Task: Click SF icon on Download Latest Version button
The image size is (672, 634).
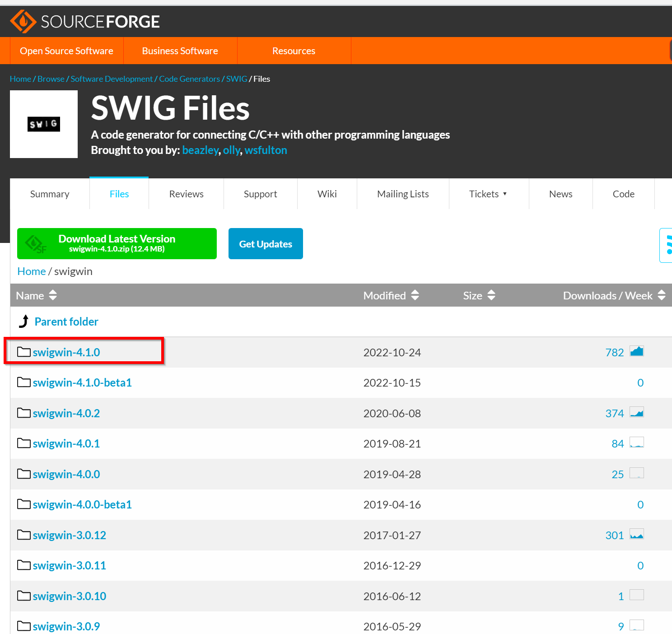Action: tap(36, 244)
